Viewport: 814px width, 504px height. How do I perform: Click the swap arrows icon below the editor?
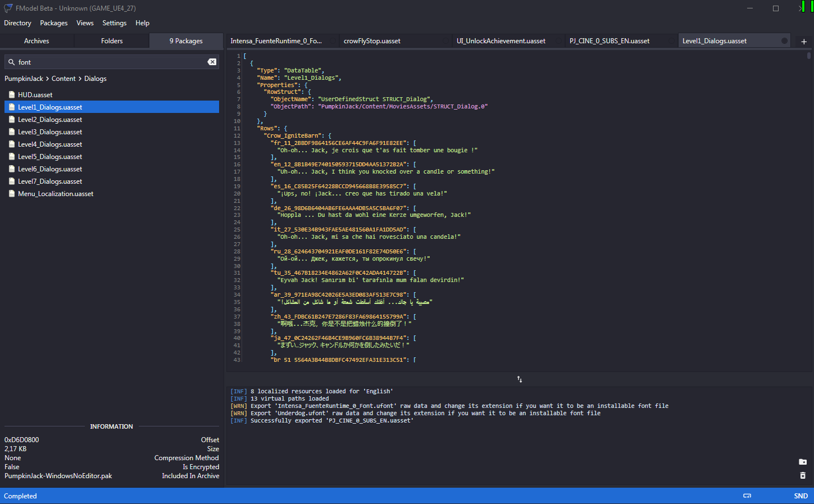520,379
